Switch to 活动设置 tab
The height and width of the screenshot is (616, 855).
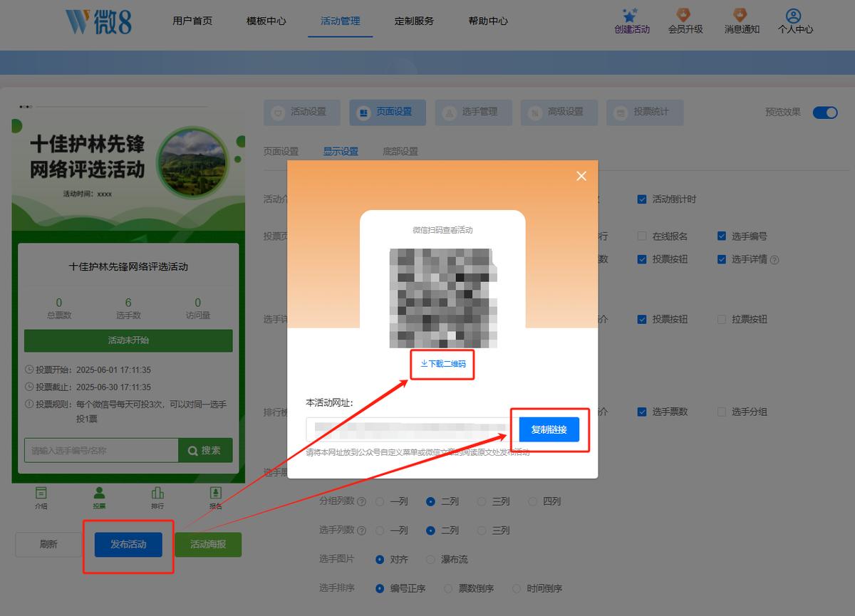(x=301, y=113)
